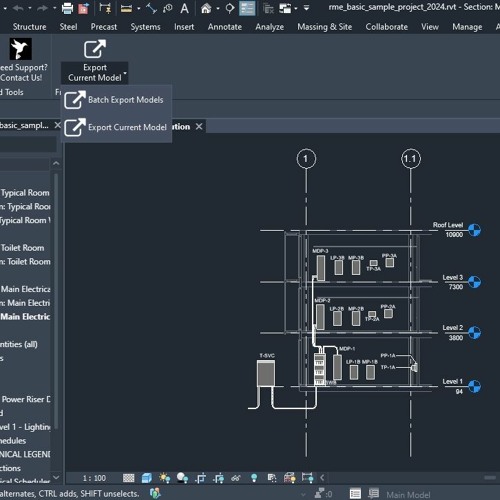The width and height of the screenshot is (500, 500).
Task: Open Default 3D View house icon
Action: [206, 8]
